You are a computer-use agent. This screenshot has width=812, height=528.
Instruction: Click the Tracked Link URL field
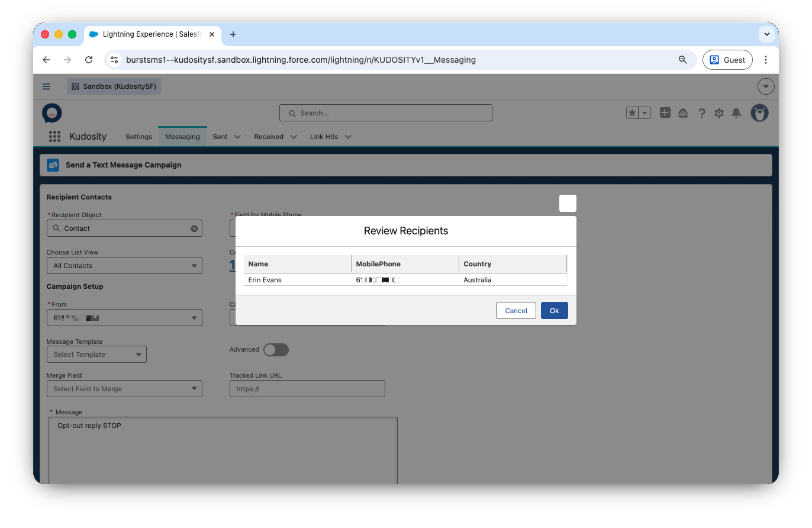pos(307,389)
